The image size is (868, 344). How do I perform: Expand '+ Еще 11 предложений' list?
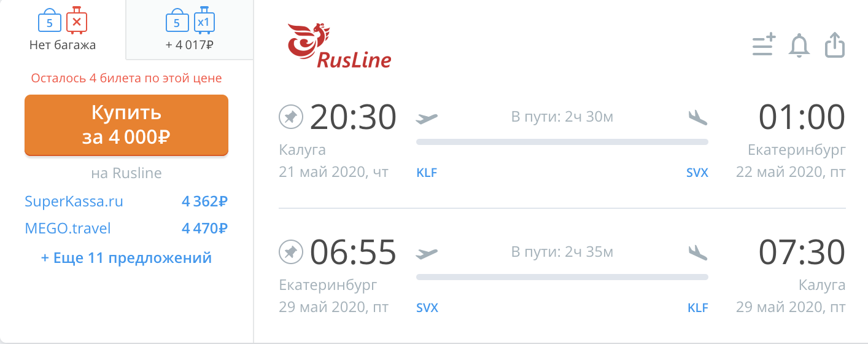[126, 257]
